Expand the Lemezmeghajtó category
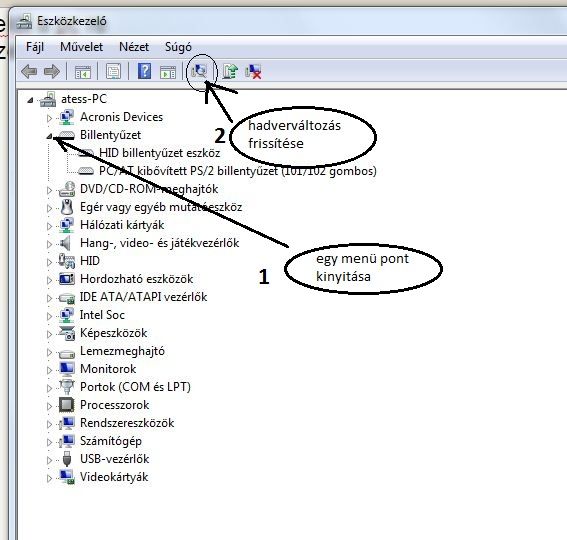Screen dimensions: 567x540 50,352
